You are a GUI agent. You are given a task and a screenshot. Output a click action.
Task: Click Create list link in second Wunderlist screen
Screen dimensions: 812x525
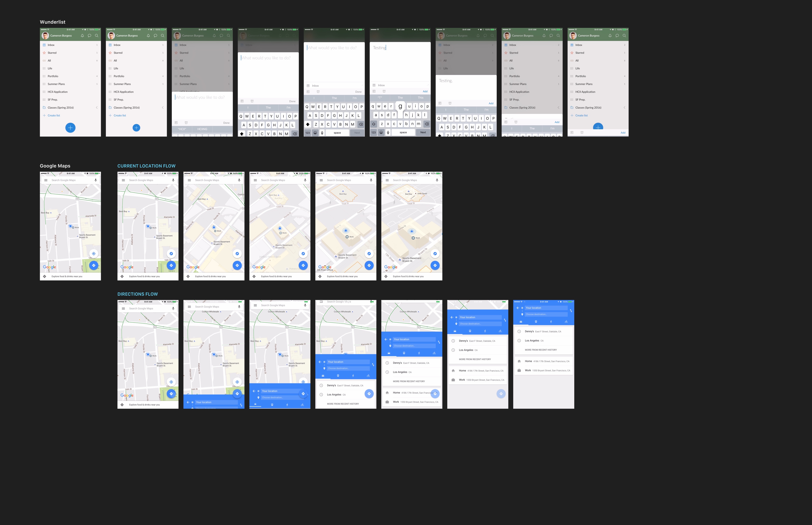pyautogui.click(x=120, y=115)
